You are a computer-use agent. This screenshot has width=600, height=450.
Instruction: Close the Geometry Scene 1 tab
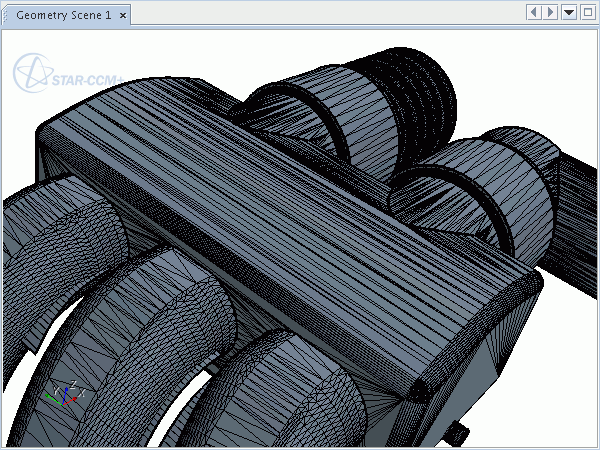(122, 14)
